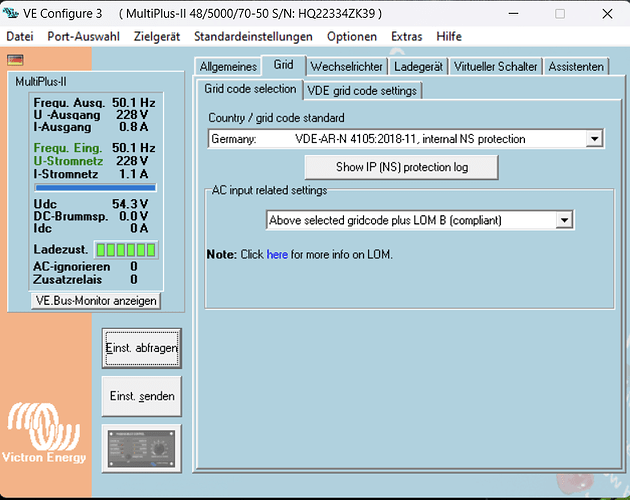Open the Datei menu
Screen dimensions: 630x500
point(20,37)
